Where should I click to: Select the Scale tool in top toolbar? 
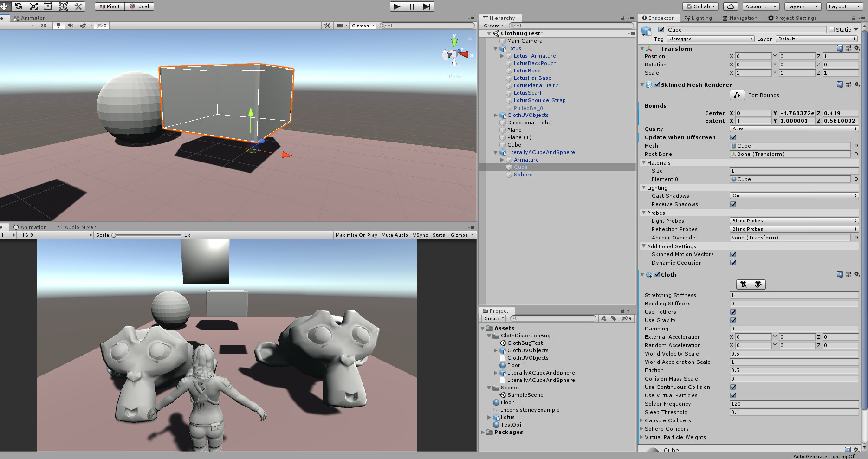click(x=33, y=6)
